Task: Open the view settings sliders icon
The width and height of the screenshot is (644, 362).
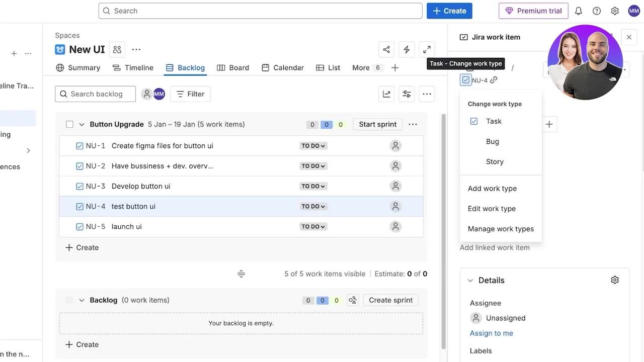Action: (407, 94)
